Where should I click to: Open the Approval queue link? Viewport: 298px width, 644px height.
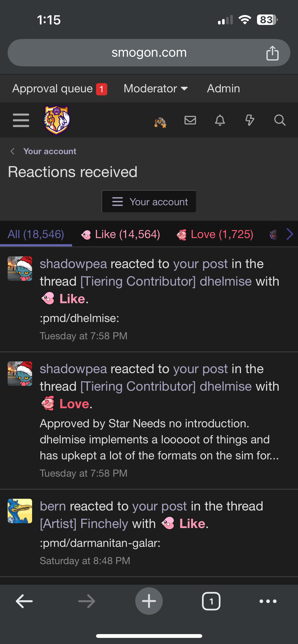[60, 89]
